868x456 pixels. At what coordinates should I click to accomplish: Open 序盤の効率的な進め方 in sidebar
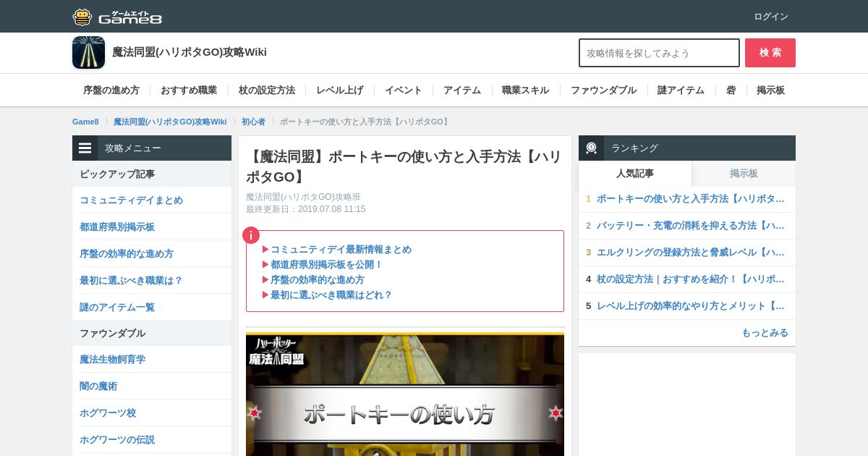click(x=152, y=254)
